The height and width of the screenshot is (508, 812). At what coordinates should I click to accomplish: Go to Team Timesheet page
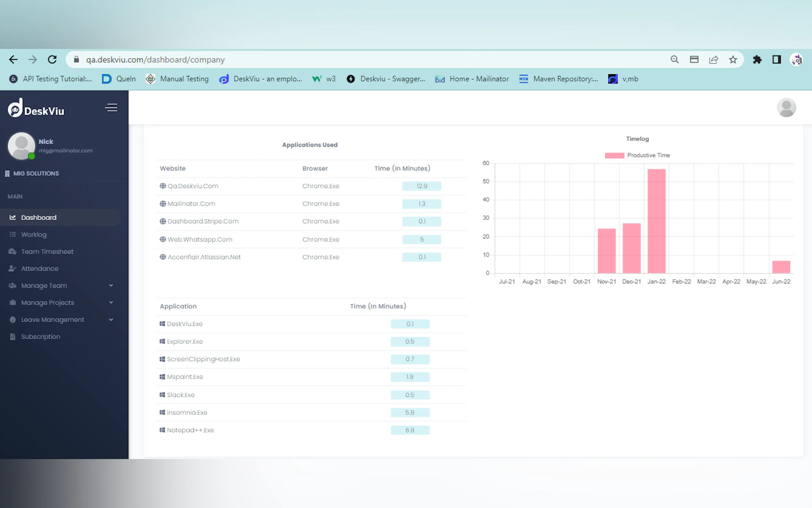click(x=47, y=252)
